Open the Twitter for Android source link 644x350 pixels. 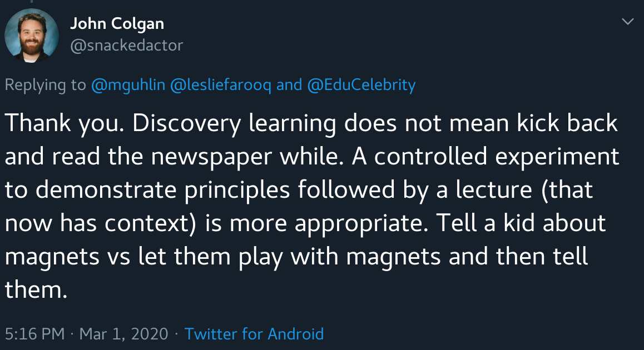[x=254, y=333]
